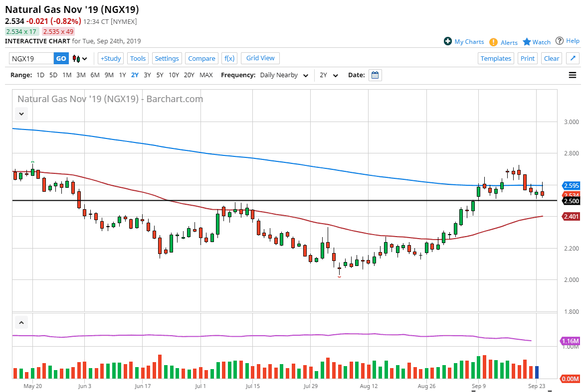Click the NGX19 symbol input field
Screen dimensions: 586x392
pyautogui.click(x=31, y=58)
